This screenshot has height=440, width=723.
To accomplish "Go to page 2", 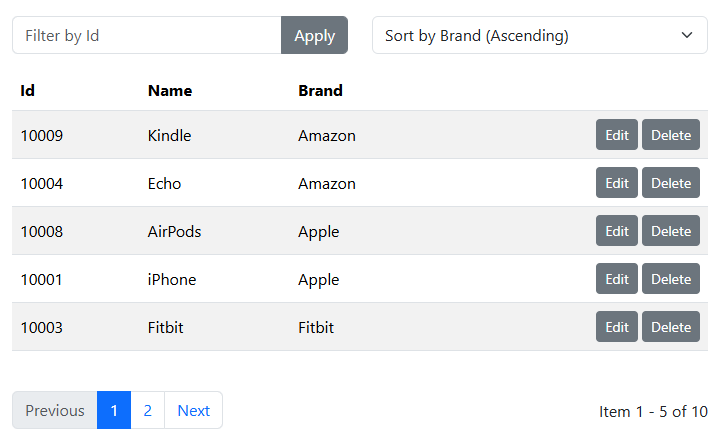I will coord(147,410).
